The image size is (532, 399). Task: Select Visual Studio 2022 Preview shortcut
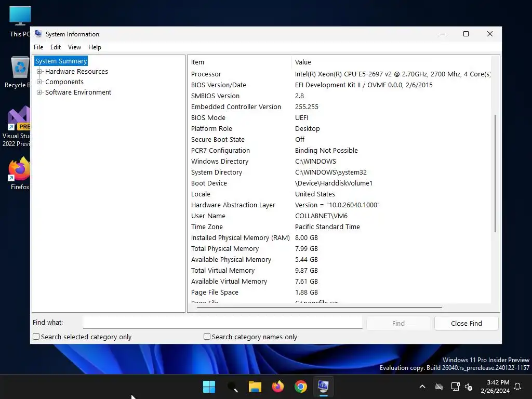pyautogui.click(x=17, y=126)
